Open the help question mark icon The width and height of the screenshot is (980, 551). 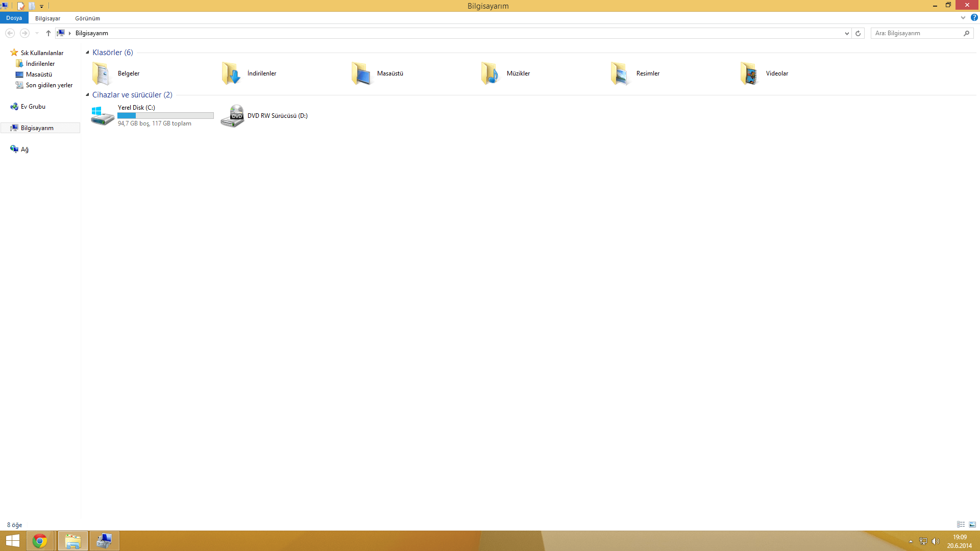pyautogui.click(x=974, y=18)
